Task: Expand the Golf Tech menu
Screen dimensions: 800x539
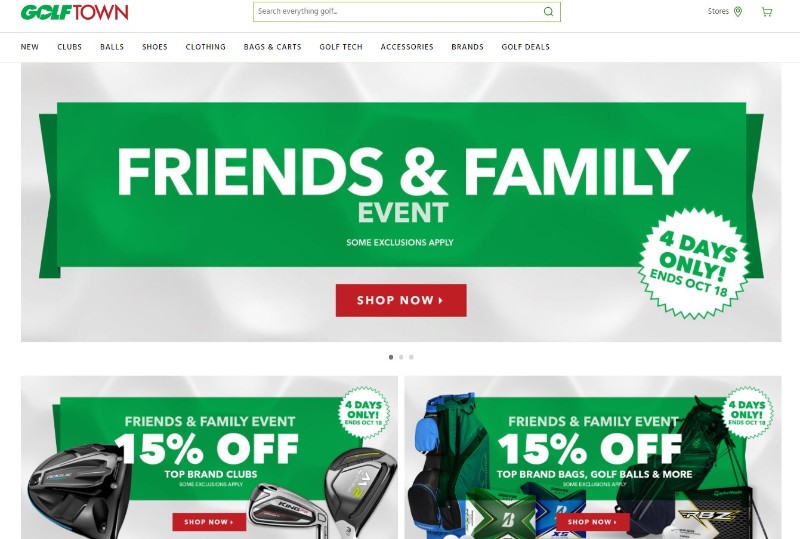Action: [341, 47]
